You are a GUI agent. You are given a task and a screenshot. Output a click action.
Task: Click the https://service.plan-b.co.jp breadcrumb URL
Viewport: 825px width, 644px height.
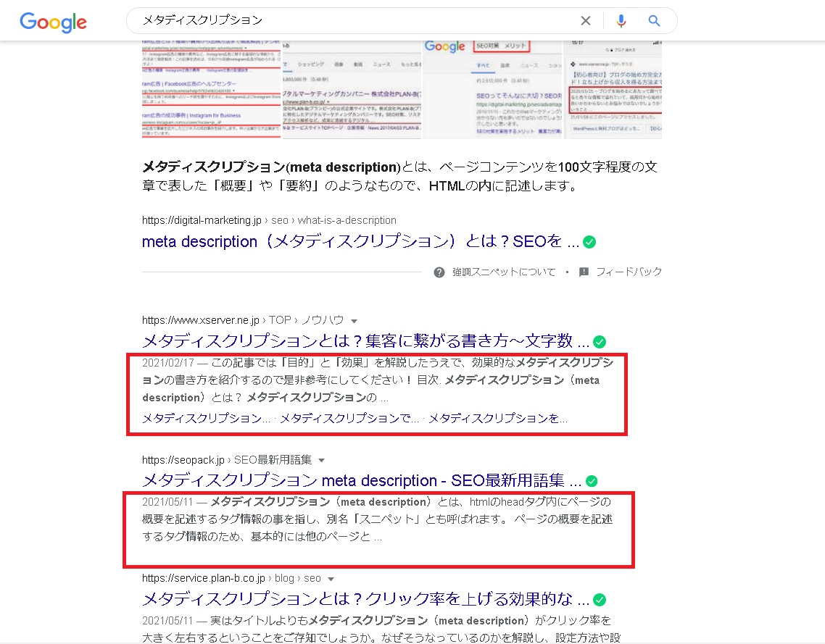pos(204,578)
